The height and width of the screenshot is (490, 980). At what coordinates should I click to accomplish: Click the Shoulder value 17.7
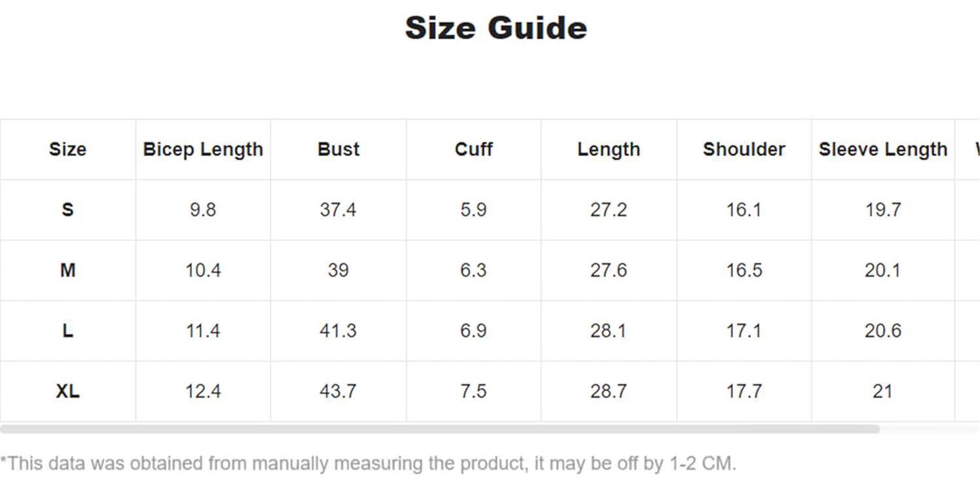click(x=744, y=392)
